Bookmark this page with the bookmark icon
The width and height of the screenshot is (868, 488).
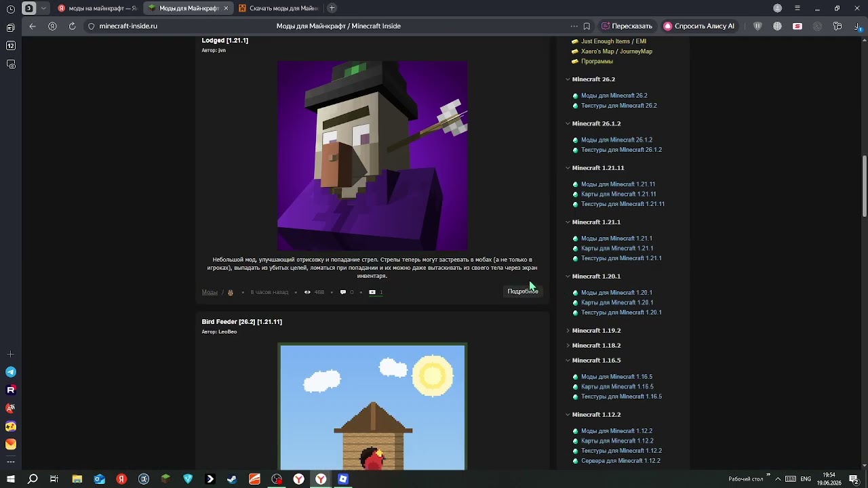[x=587, y=26]
